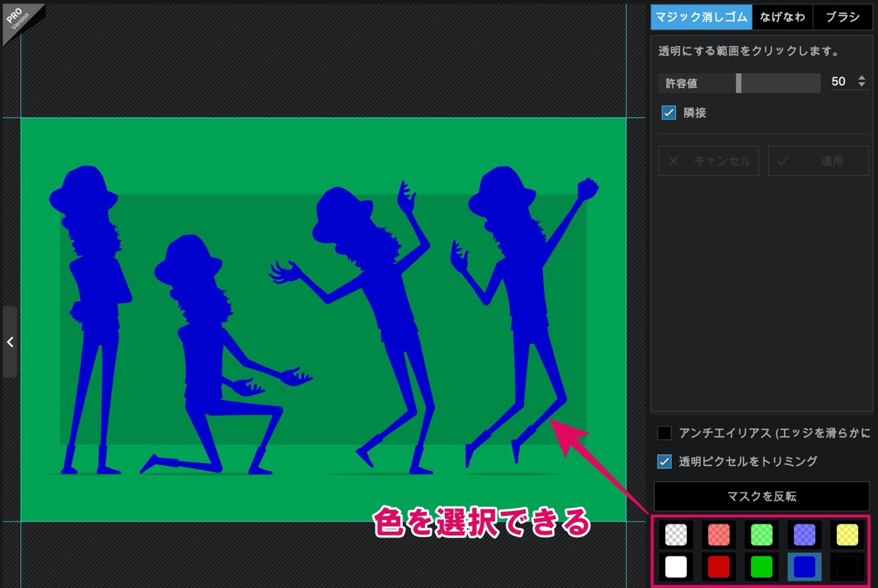
Task: Select the translucent yellow checkered swatch
Action: click(x=848, y=535)
